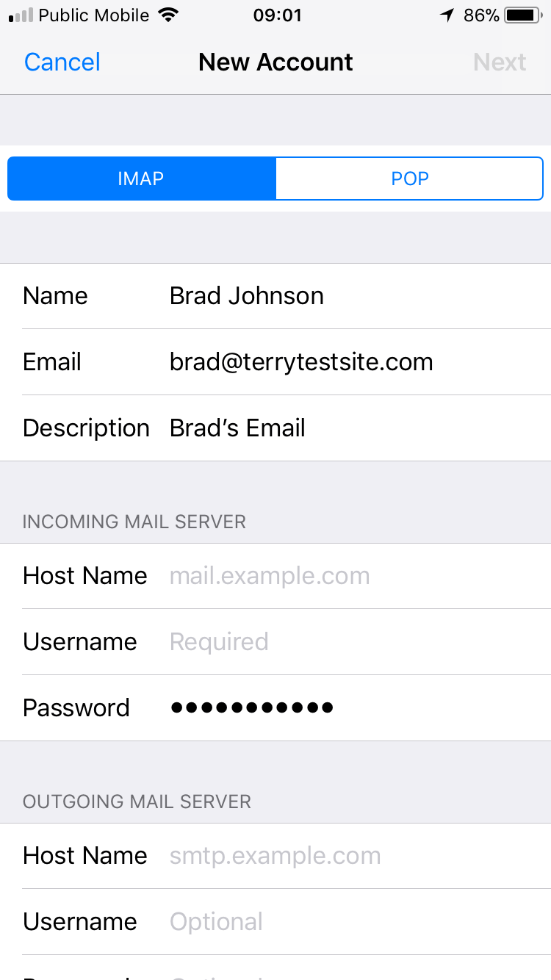Tap the Wi-Fi status icon
This screenshot has width=551, height=980.
click(169, 15)
